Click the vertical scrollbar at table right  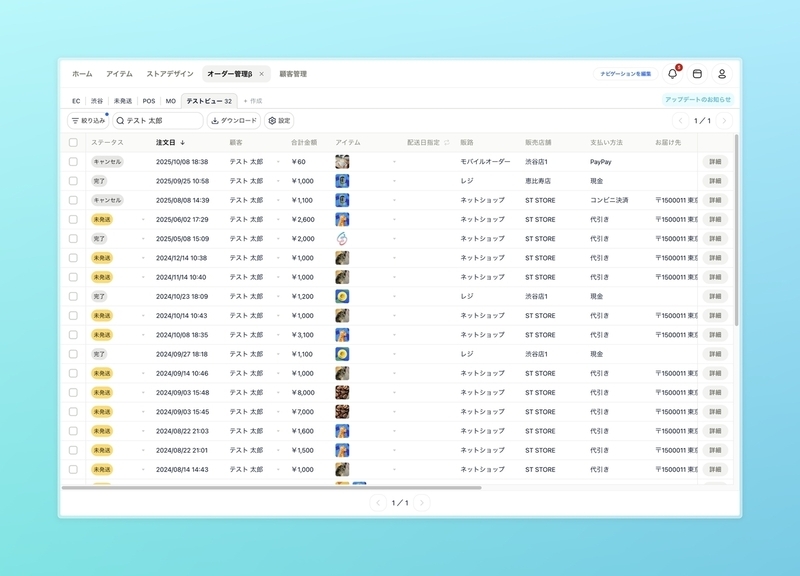(x=736, y=230)
